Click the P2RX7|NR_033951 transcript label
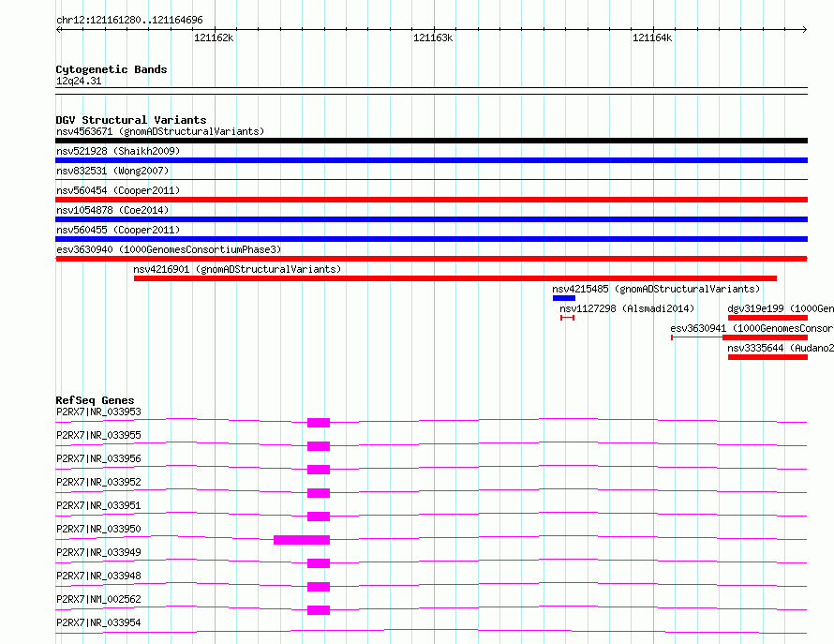Screen dimensions: 834x644 click(98, 505)
